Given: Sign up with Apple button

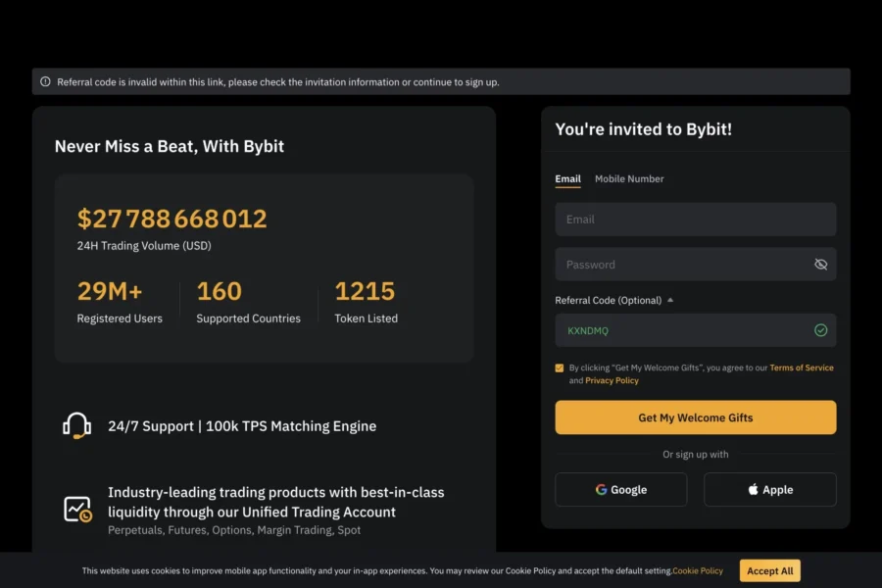Looking at the screenshot, I should [770, 490].
